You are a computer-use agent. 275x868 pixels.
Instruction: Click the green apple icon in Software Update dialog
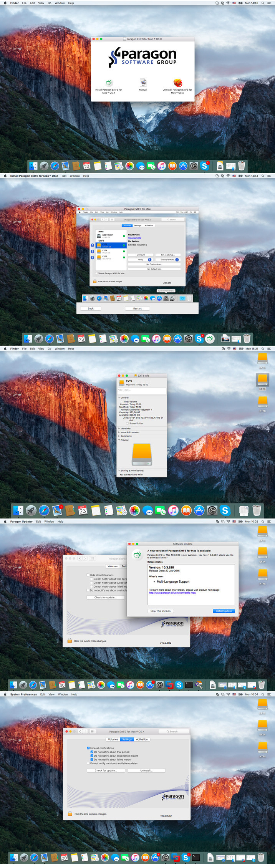tap(137, 555)
